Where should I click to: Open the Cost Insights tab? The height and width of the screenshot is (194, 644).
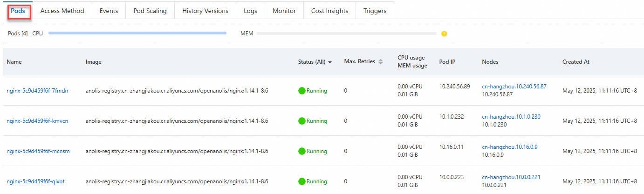pos(329,11)
